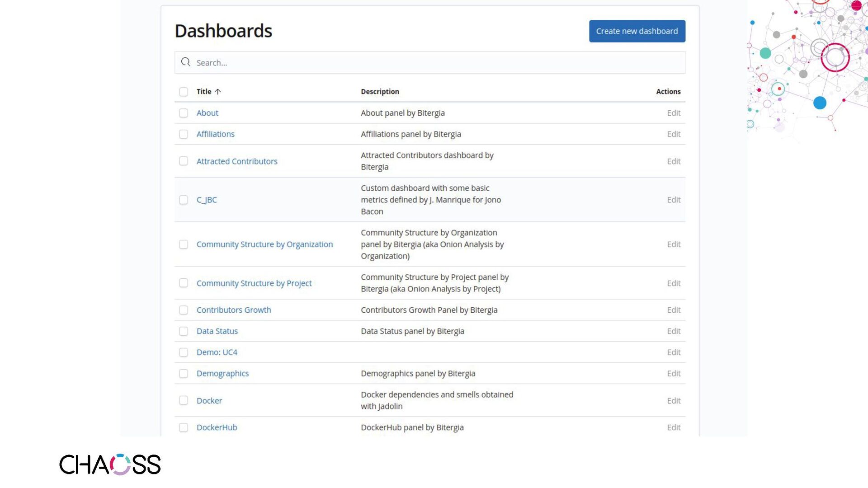Edit the Demographics dashboard
The width and height of the screenshot is (868, 488).
[x=673, y=374]
